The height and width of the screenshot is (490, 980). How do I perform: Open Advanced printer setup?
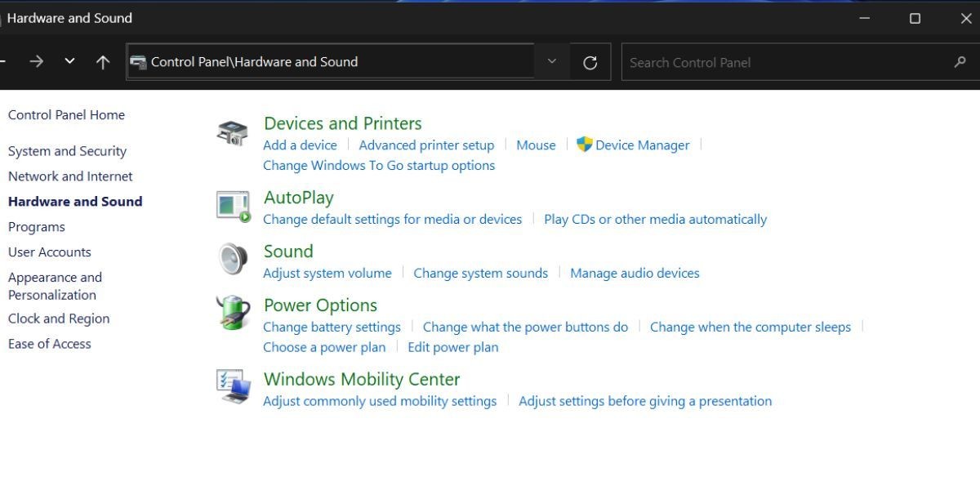(x=426, y=145)
